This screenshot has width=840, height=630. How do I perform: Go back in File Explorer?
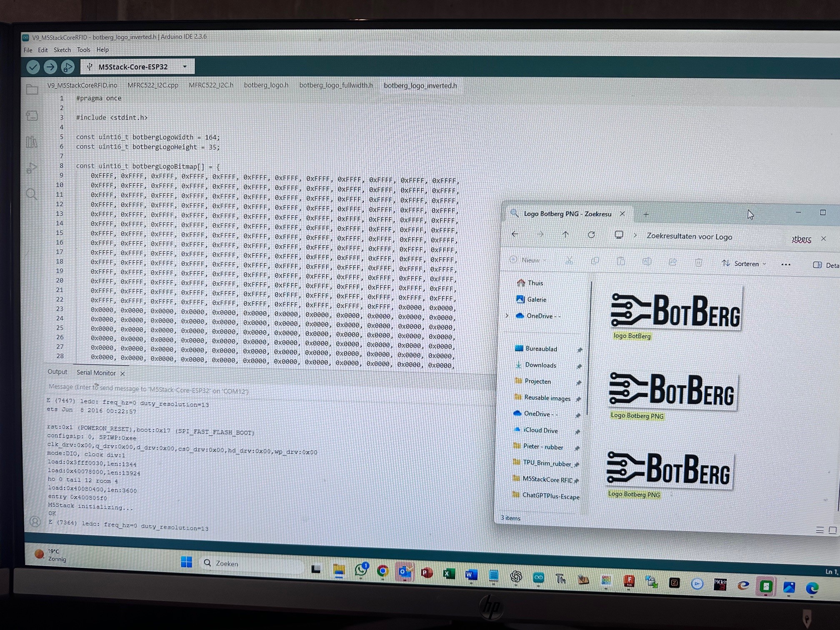515,234
